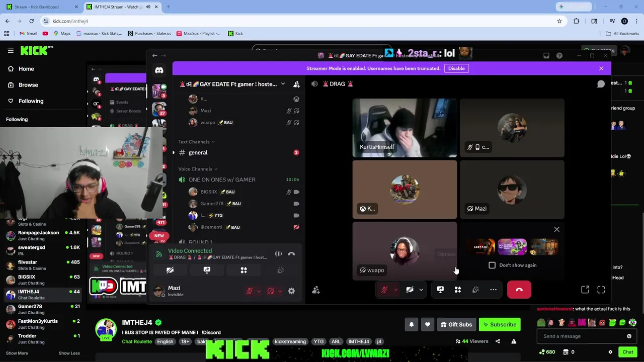Click wuapo participant tile in call
Viewport: 644px width, 362px height.
click(405, 251)
